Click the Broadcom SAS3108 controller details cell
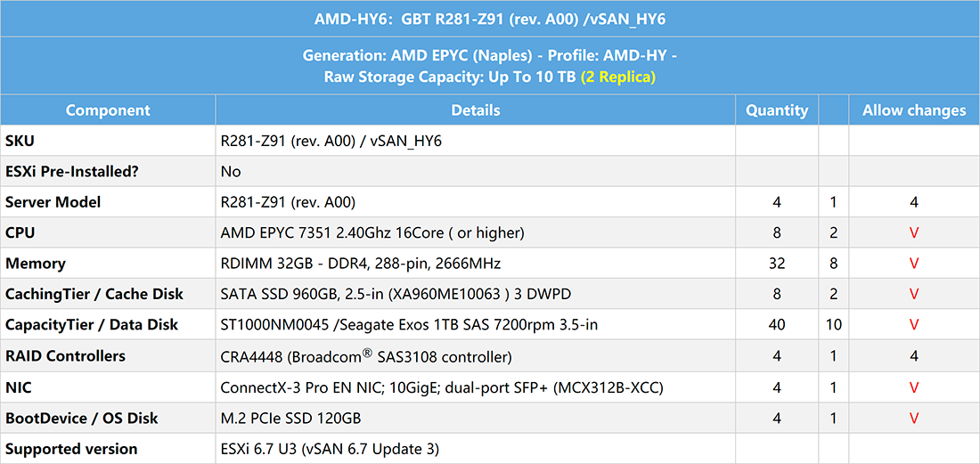The height and width of the screenshot is (464, 980). coord(476,356)
